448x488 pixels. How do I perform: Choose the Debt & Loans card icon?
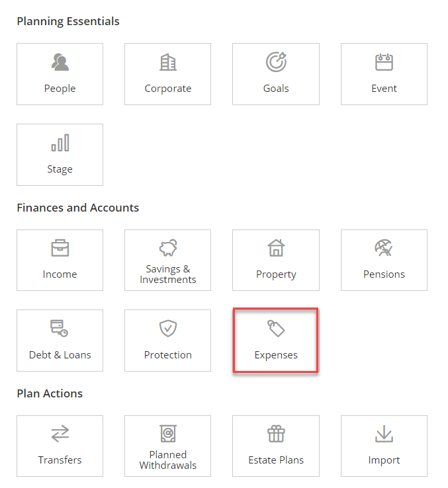[59, 329]
